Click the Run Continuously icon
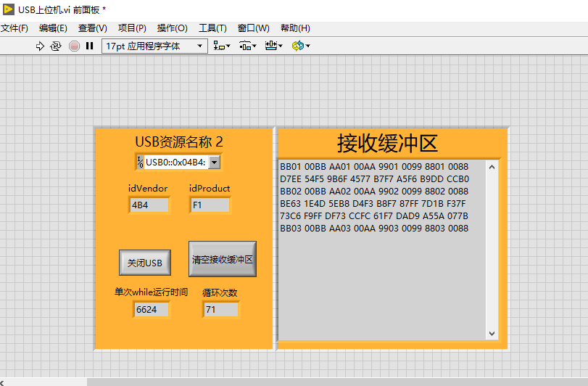Screen dimensions: 588x386 (x=56, y=46)
